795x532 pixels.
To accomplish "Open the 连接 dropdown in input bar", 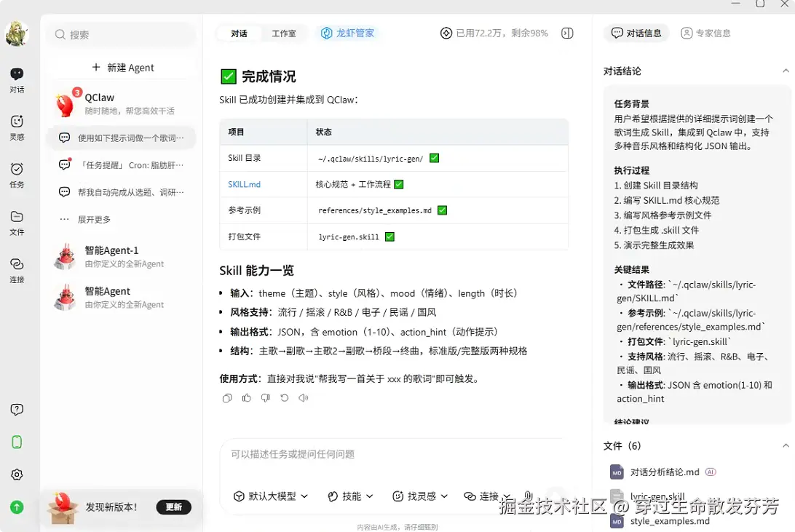I will click(x=487, y=496).
